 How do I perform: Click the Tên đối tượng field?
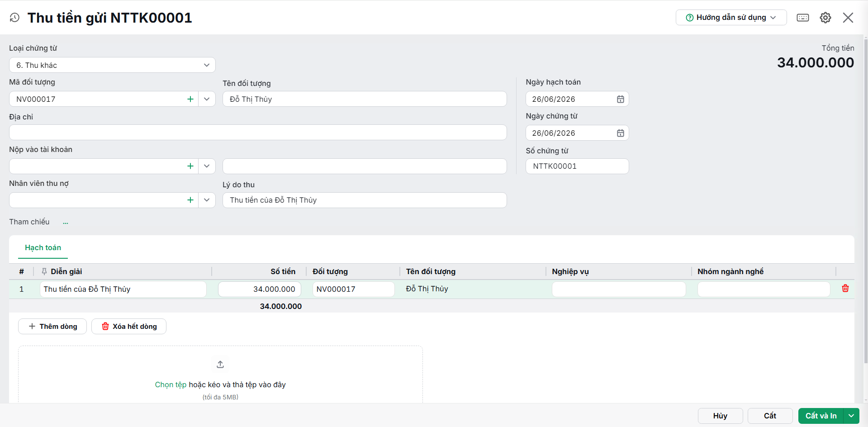tap(365, 99)
